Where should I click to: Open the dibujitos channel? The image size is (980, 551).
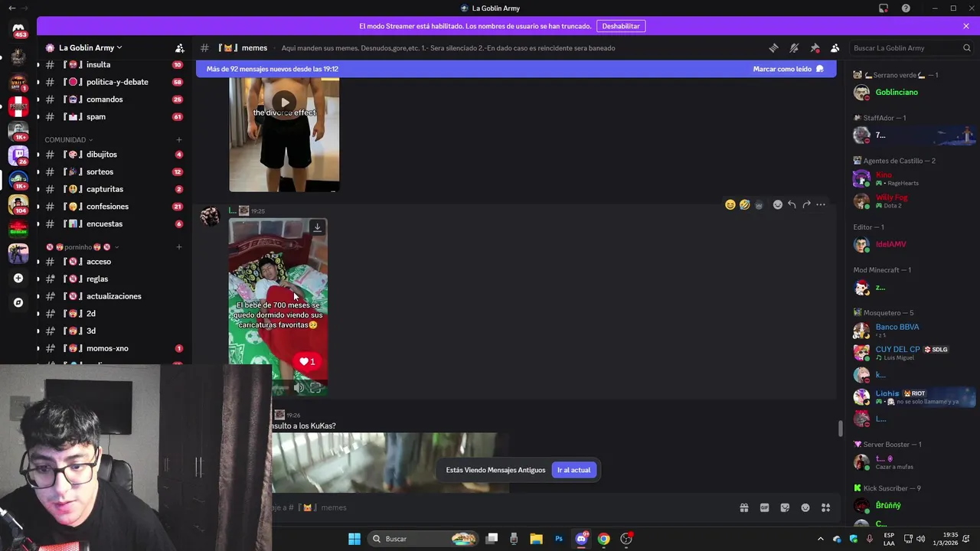pos(113,155)
